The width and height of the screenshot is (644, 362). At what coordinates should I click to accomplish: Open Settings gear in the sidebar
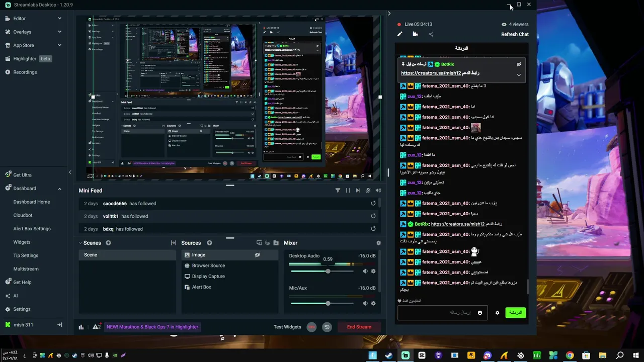8,309
